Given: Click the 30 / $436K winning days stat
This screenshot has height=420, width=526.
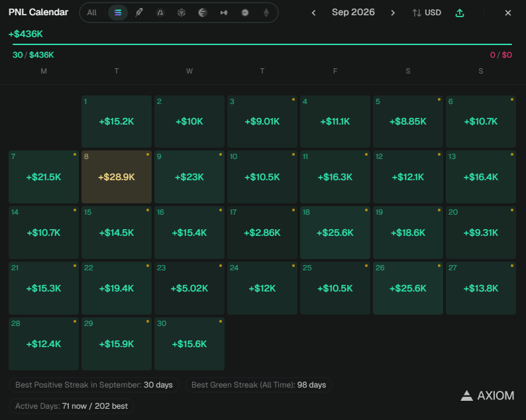Looking at the screenshot, I should coord(33,55).
